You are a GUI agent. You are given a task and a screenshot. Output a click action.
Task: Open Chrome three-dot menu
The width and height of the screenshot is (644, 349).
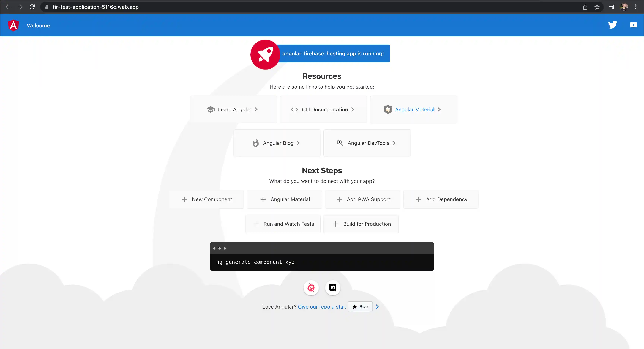[636, 7]
